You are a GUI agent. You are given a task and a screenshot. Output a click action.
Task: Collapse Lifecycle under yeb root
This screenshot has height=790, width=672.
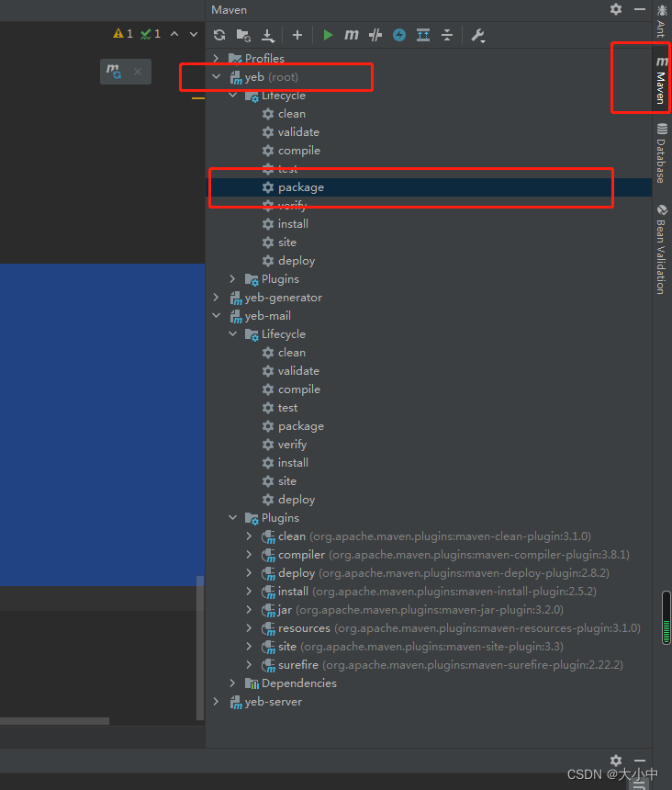(232, 95)
